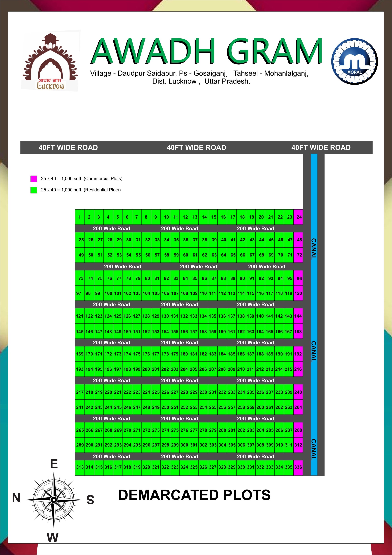Click the Residential Plots legend text
392x555 pixels.
pyautogui.click(x=81, y=190)
